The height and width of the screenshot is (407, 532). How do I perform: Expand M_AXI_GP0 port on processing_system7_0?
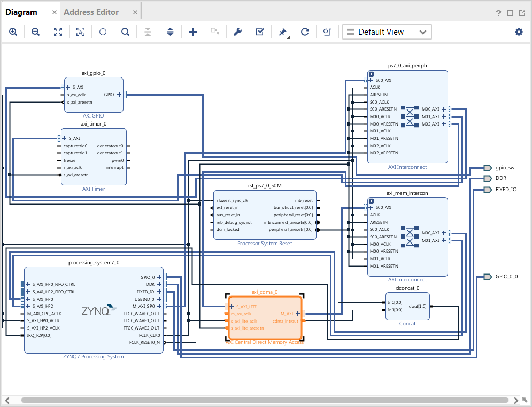pos(159,306)
